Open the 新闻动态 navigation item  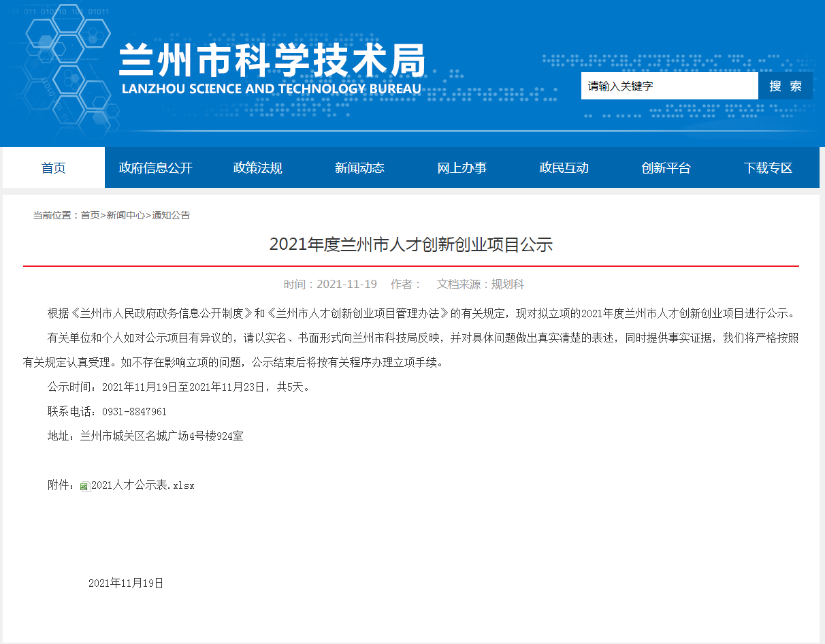[x=360, y=167]
